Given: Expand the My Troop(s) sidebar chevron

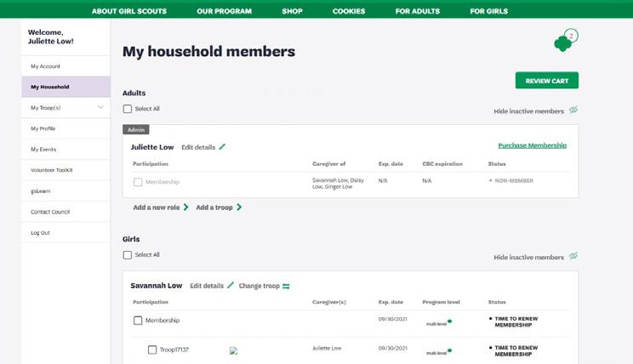Looking at the screenshot, I should click(x=100, y=107).
